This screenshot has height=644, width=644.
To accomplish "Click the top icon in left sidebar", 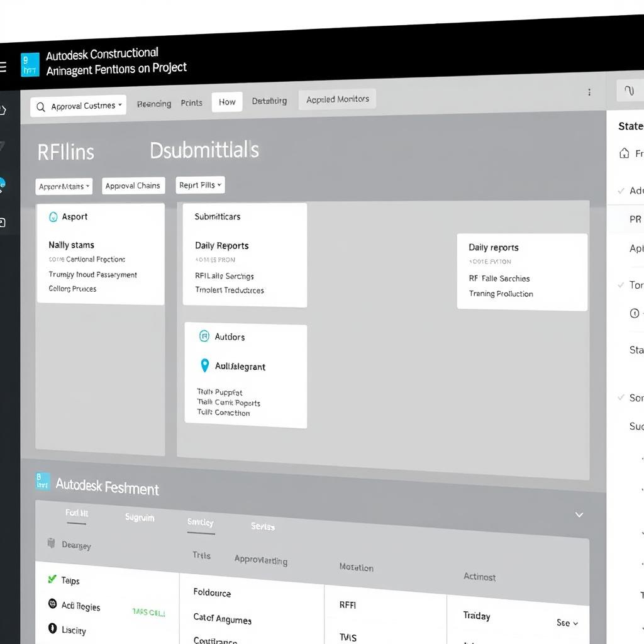I will 3,110.
